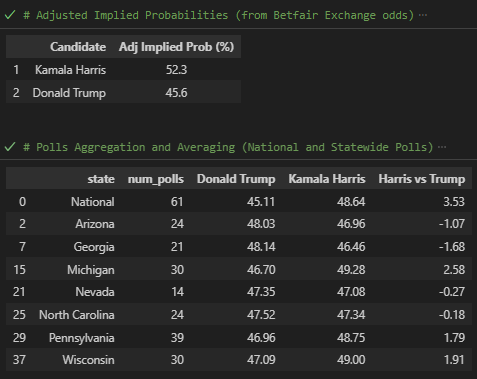Select the num_polls column header
This screenshot has height=379, width=477.
point(156,179)
